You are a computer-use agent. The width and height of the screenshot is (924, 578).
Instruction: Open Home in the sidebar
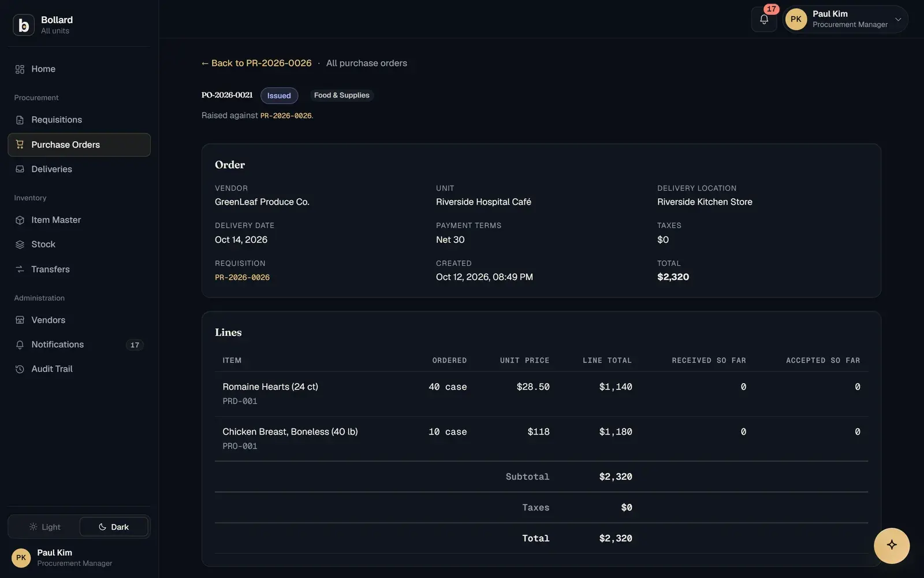[79, 69]
